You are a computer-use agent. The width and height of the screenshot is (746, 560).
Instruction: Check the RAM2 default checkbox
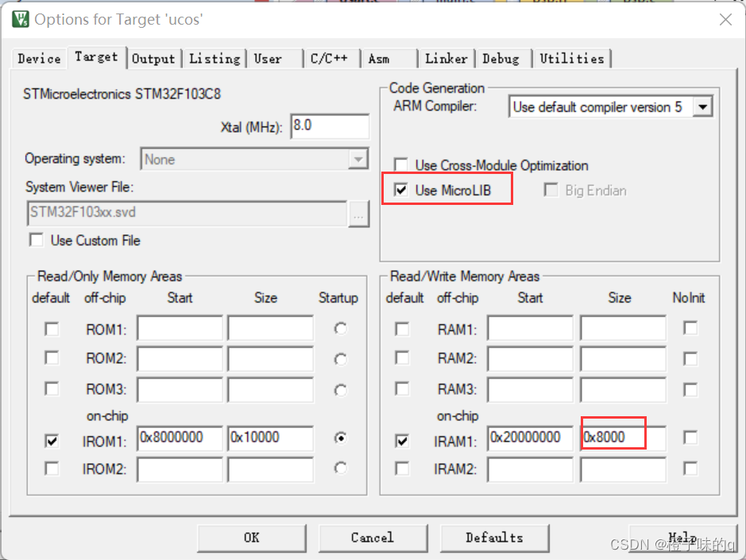(402, 357)
